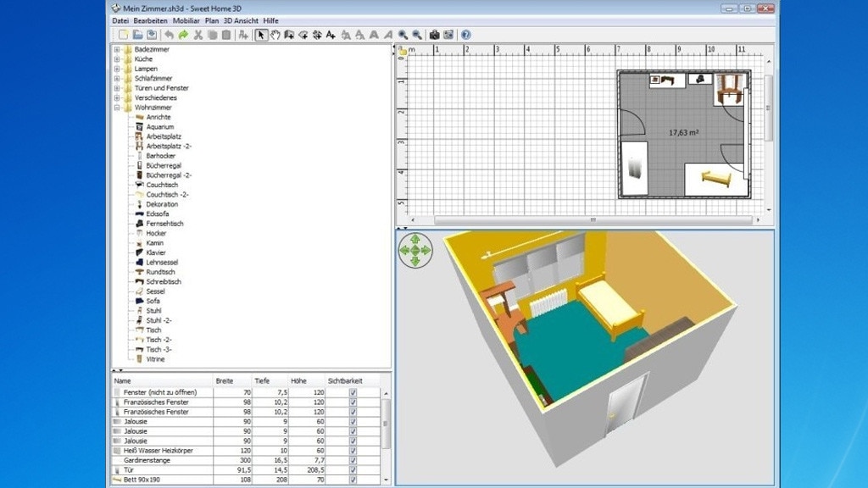The height and width of the screenshot is (488, 868).
Task: Select the Create rooms tool
Action: 303,35
